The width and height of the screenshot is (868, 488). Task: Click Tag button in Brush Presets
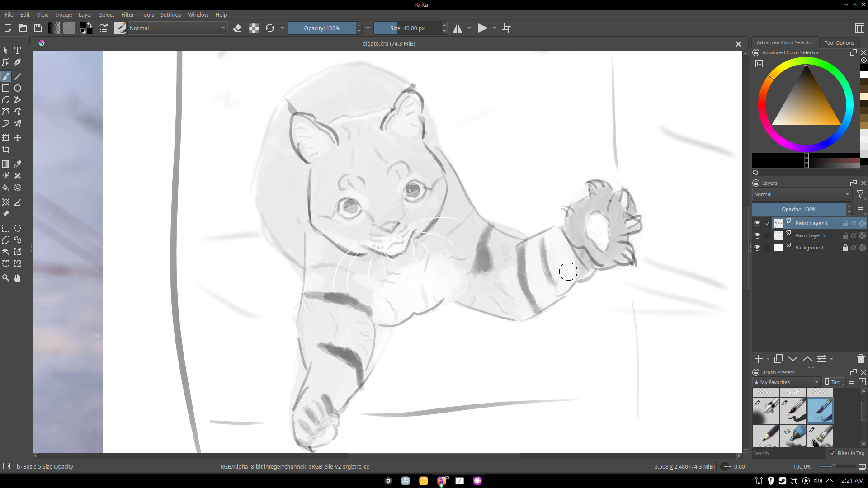pos(835,382)
